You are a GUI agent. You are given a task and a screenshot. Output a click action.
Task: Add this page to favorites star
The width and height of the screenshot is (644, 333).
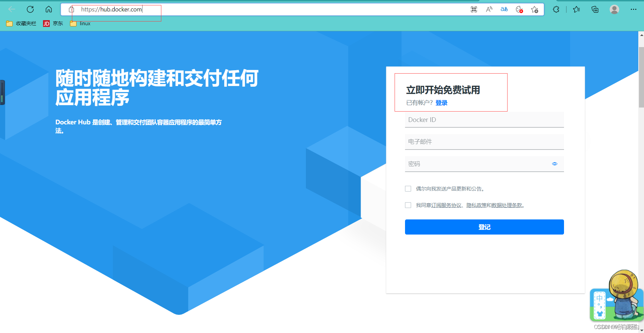[x=534, y=9]
